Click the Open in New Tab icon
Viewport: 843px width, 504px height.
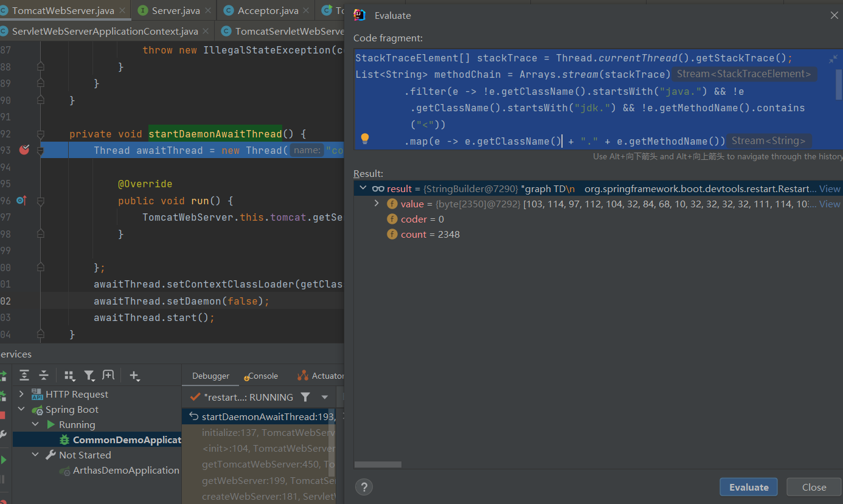109,375
